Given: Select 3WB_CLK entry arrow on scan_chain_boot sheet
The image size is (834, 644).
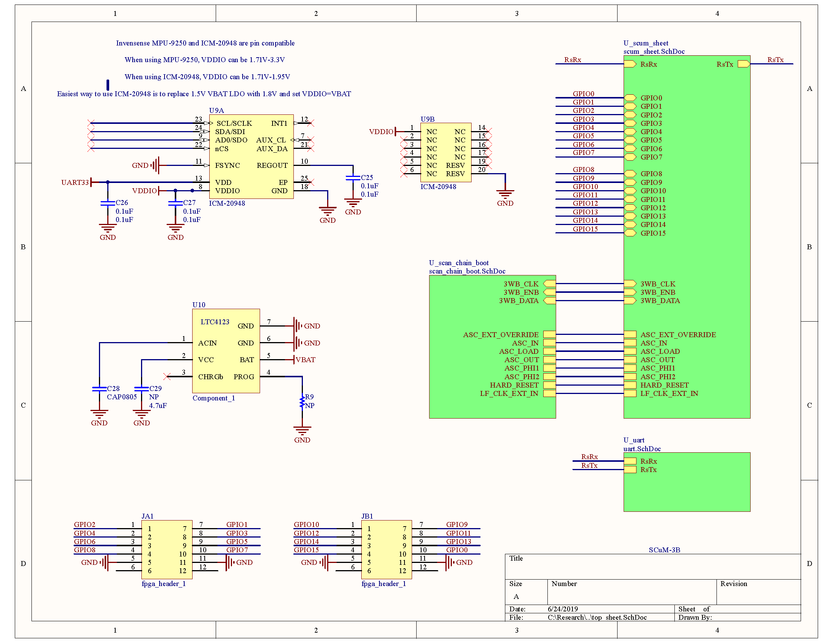Looking at the screenshot, I should point(550,284).
